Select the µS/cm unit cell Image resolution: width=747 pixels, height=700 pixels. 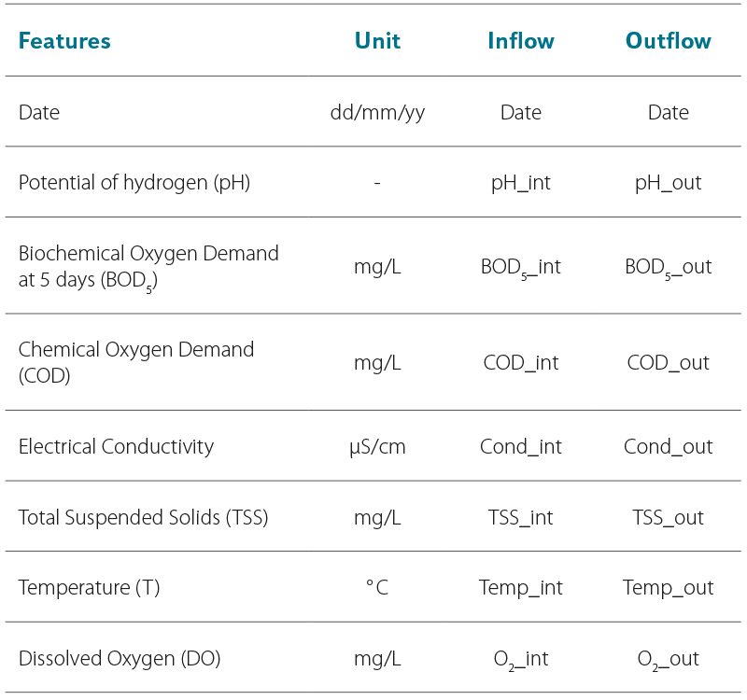coord(377,447)
